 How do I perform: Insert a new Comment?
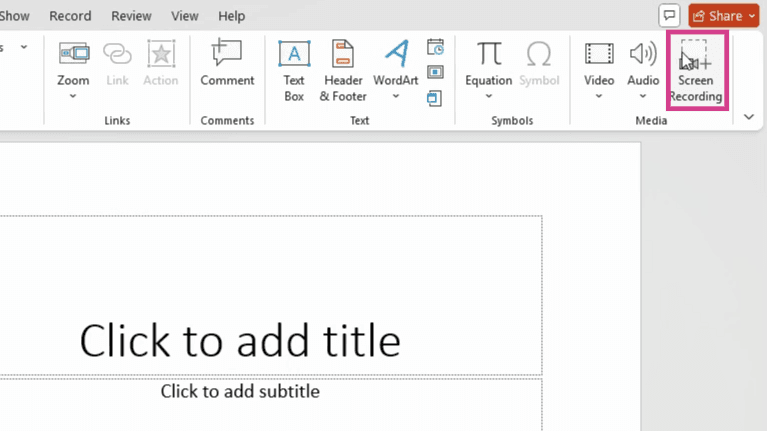click(227, 63)
